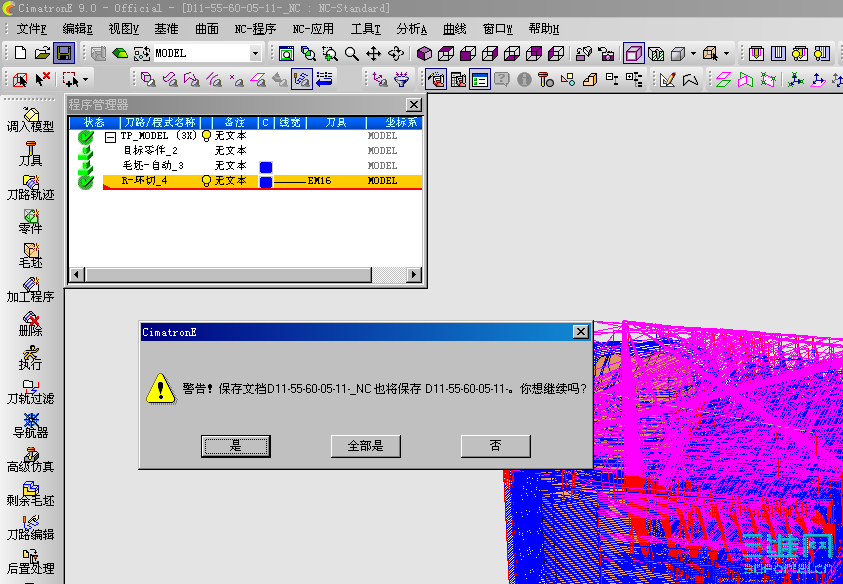Open the 工具T menu
The image size is (843, 584).
[366, 29]
